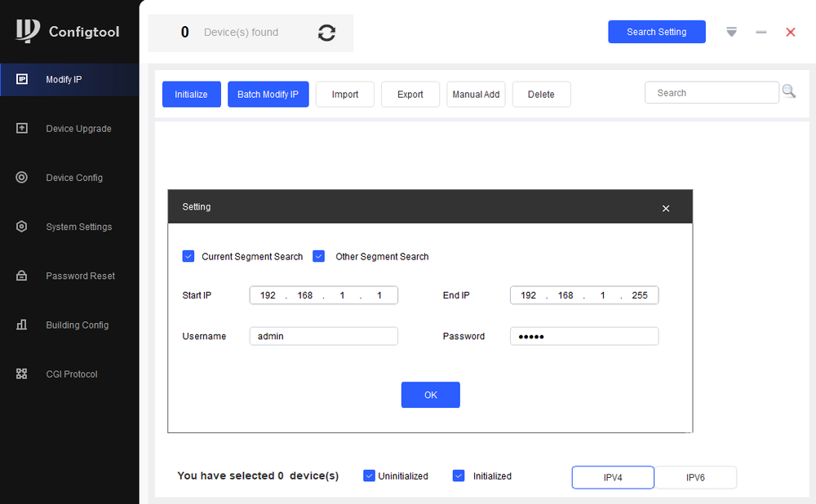Uncheck Other Segment Search
This screenshot has width=816, height=504.
click(318, 256)
